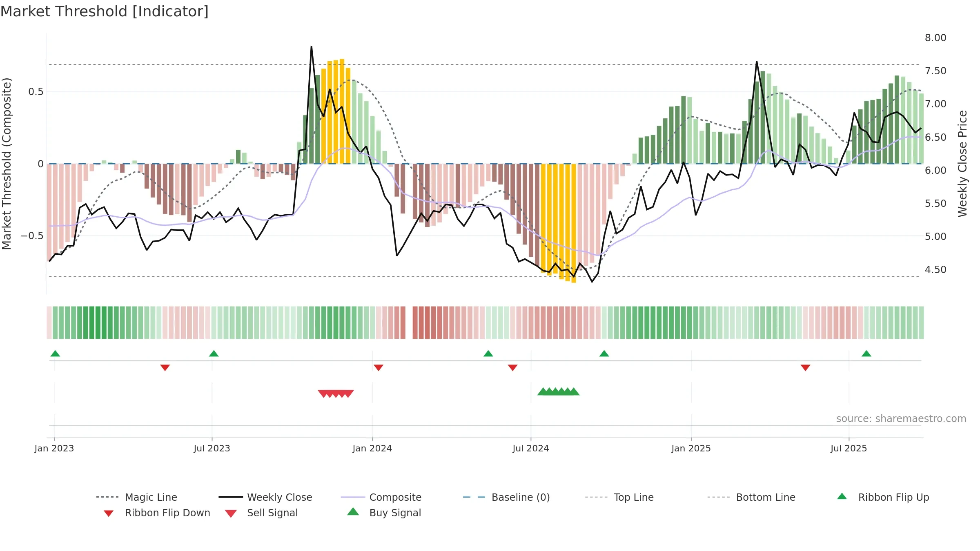
Task: Click the 6.00 price axis label
Action: 935,171
